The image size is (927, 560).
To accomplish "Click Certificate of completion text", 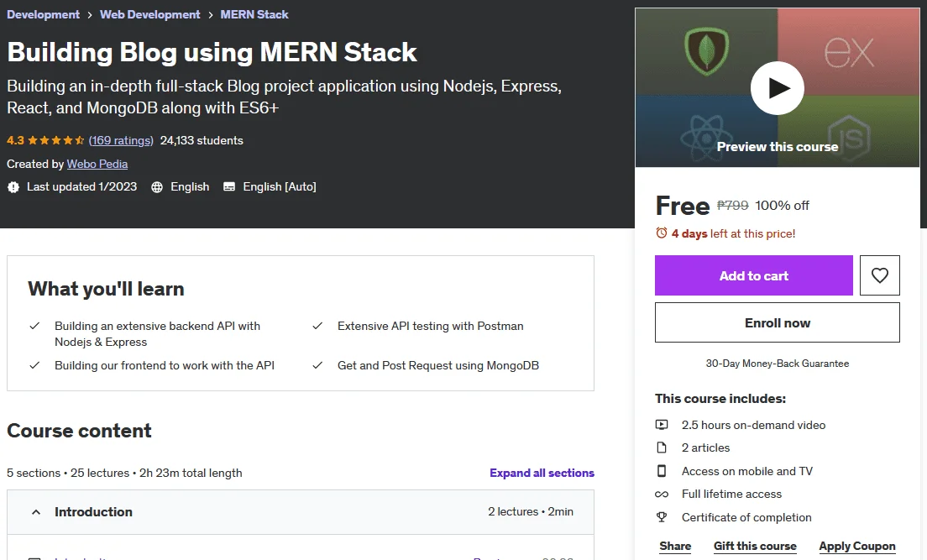I will pos(746,517).
